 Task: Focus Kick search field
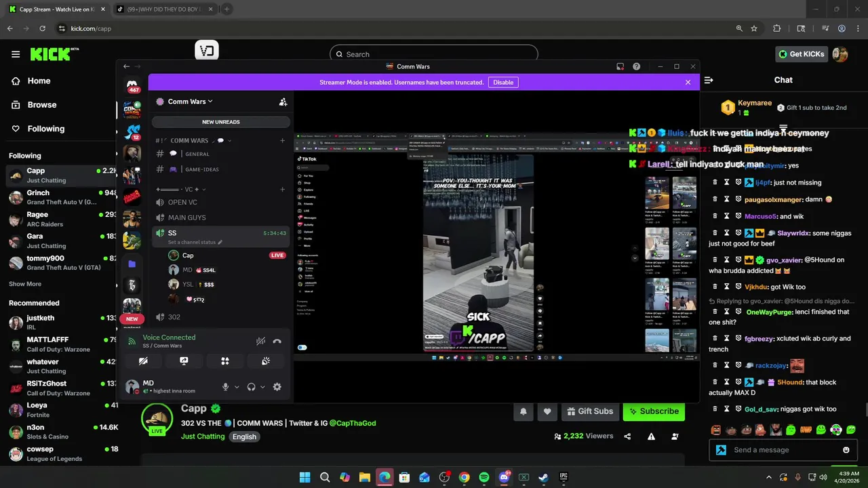[x=434, y=54]
